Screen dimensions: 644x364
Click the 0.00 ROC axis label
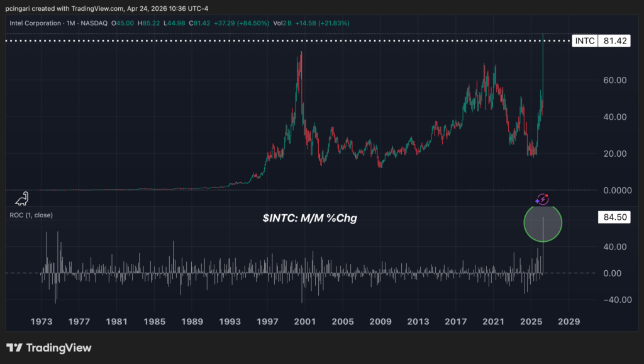click(612, 273)
